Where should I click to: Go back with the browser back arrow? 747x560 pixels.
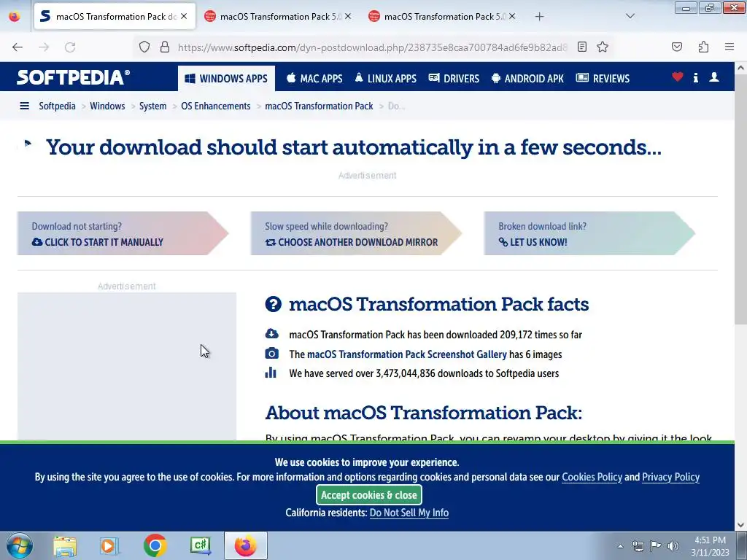click(x=18, y=47)
